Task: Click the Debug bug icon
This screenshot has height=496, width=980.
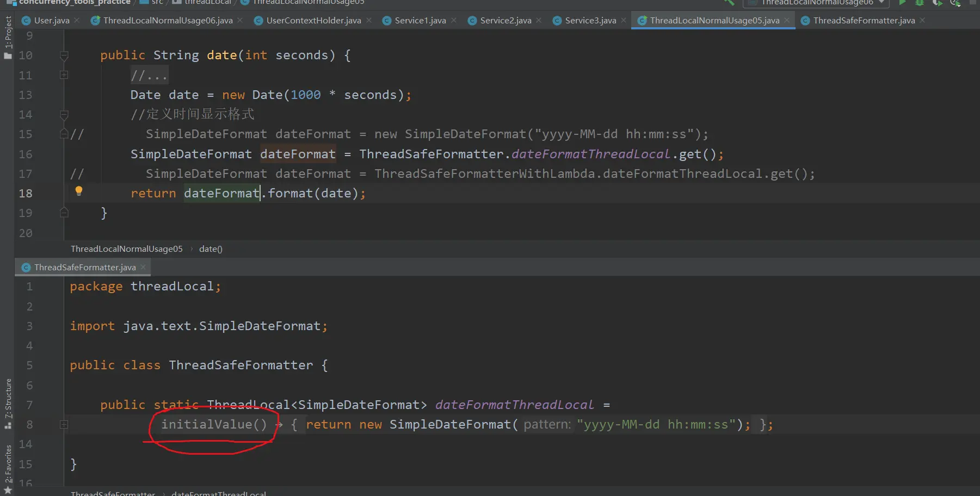Action: 920,3
